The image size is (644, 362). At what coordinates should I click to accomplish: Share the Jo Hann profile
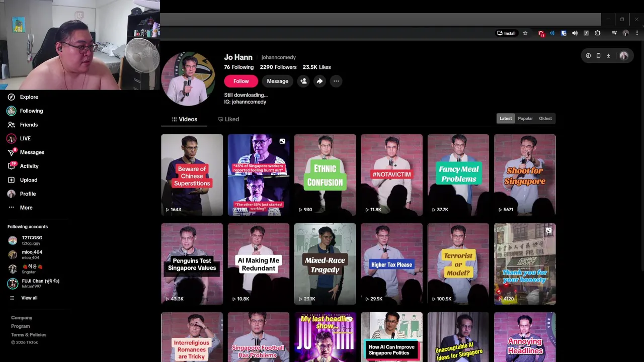[x=319, y=81]
